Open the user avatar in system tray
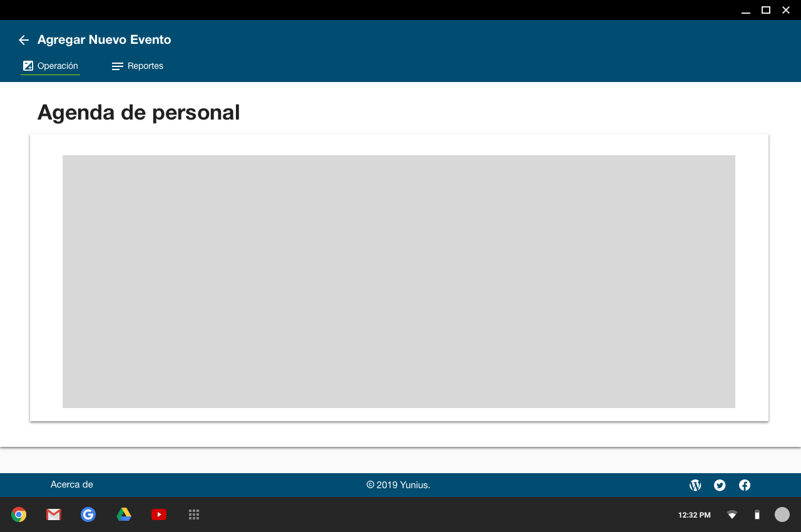 point(782,514)
